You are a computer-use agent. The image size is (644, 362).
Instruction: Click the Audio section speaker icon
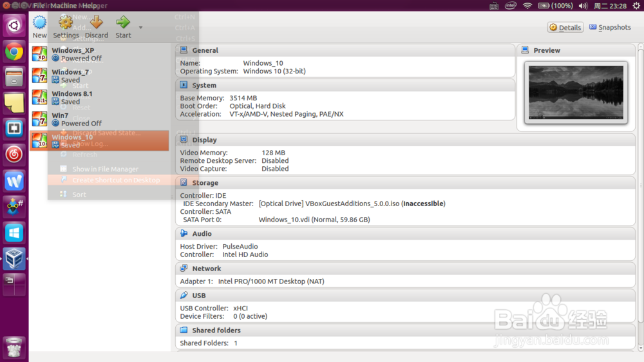[x=184, y=233]
